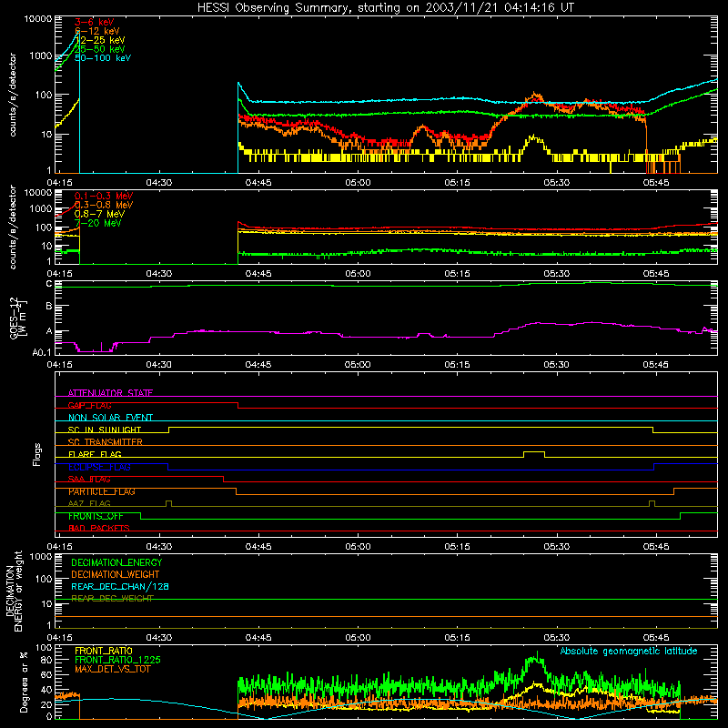Click the 0.8-7 MeV legend label
Screen dimensions: 728x728
point(99,214)
